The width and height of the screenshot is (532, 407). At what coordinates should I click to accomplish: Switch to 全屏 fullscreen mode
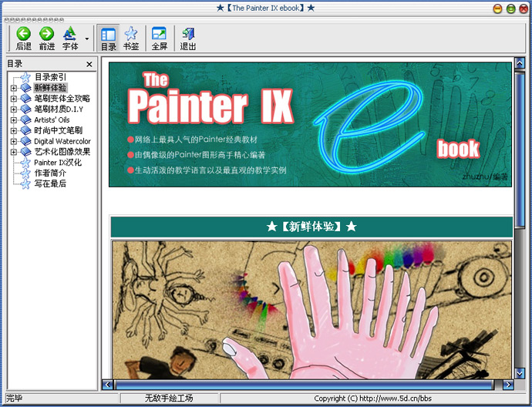159,39
